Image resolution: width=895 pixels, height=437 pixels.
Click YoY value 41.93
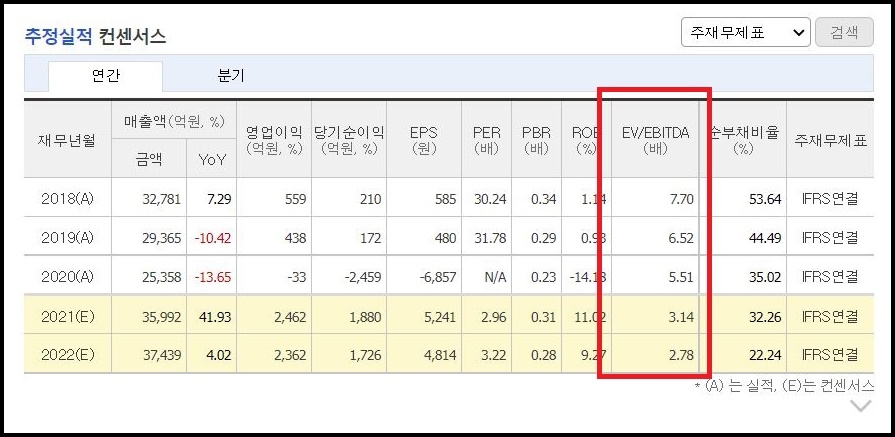(x=215, y=317)
